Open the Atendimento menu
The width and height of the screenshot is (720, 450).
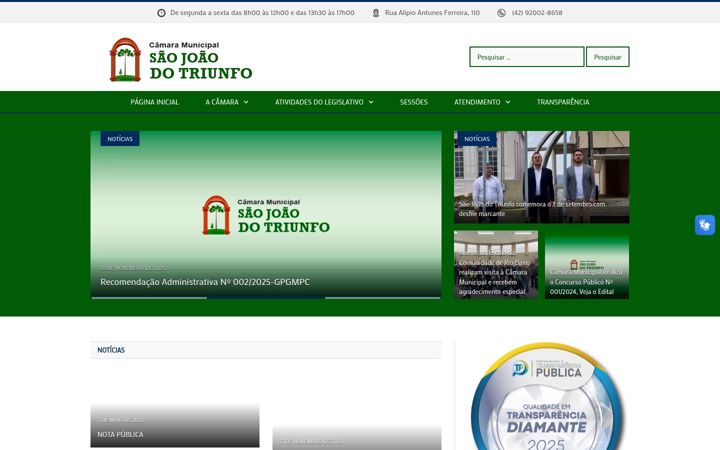[x=477, y=102]
